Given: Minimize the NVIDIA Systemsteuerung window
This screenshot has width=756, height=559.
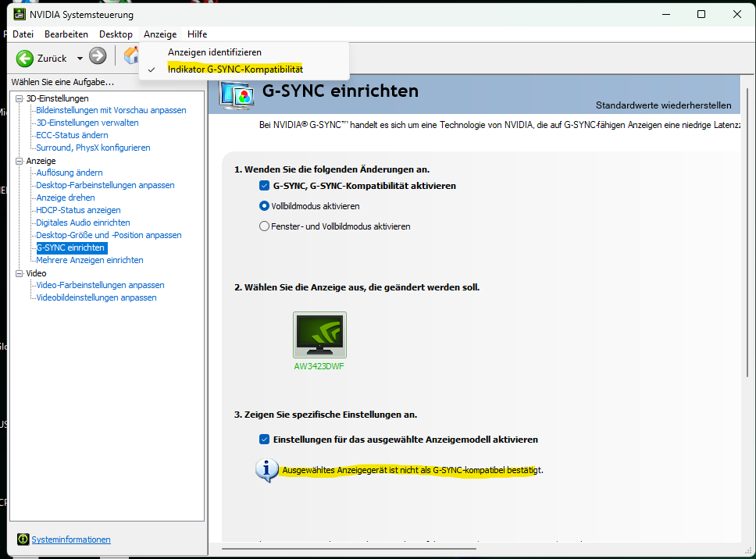Looking at the screenshot, I should 666,15.
